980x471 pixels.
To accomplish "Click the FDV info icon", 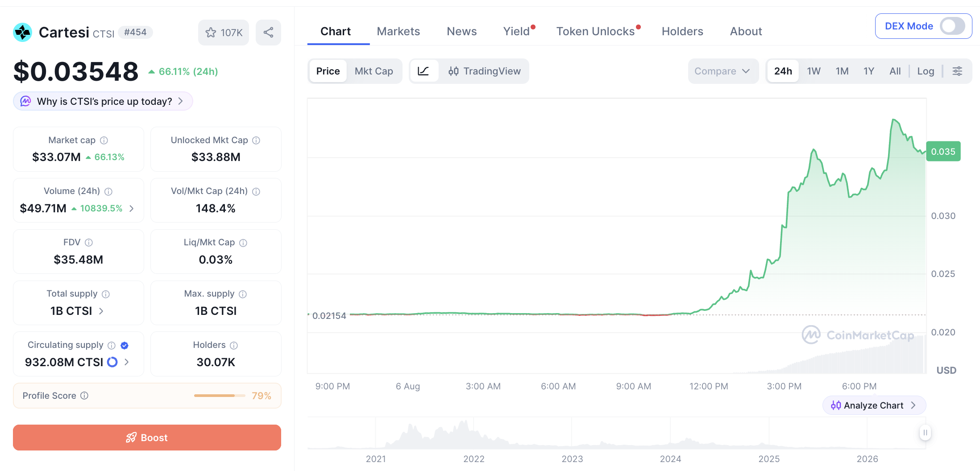I will pyautogui.click(x=89, y=242).
